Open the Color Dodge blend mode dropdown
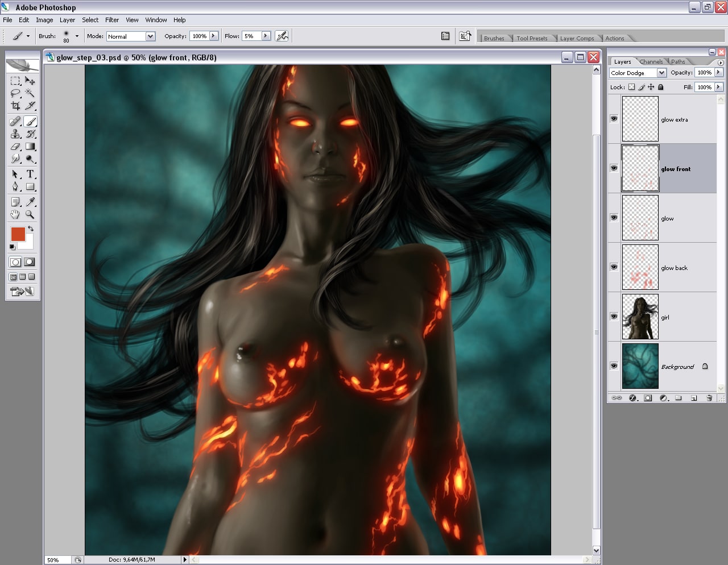The width and height of the screenshot is (728, 565). click(x=661, y=73)
